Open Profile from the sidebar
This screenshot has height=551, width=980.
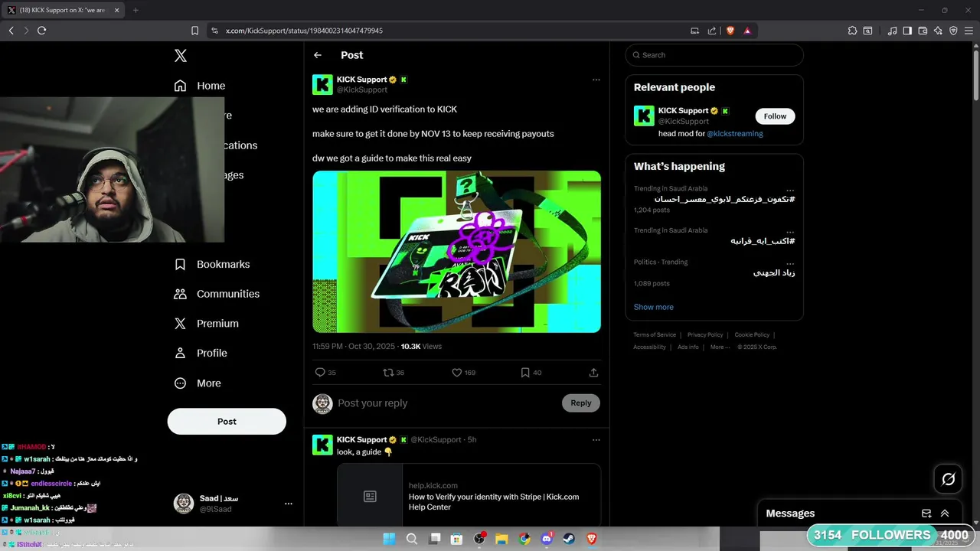pyautogui.click(x=201, y=353)
